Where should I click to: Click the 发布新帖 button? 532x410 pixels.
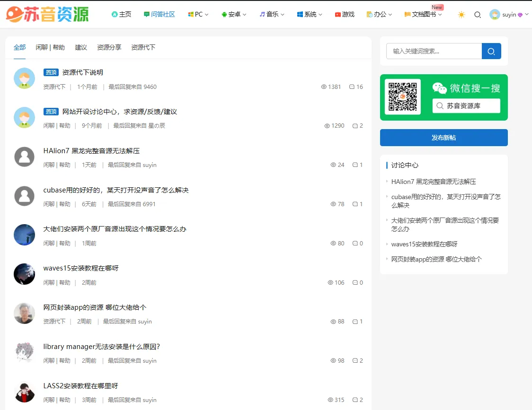(443, 138)
